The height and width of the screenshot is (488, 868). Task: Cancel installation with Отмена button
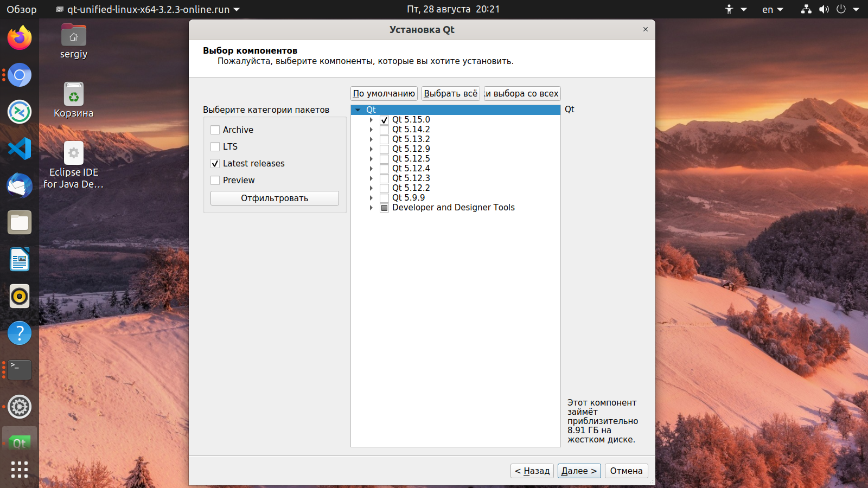coord(626,471)
